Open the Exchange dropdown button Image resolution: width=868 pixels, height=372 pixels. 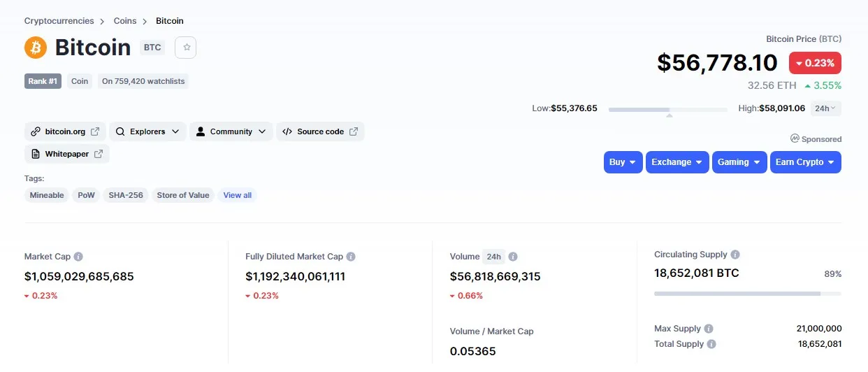pos(677,162)
